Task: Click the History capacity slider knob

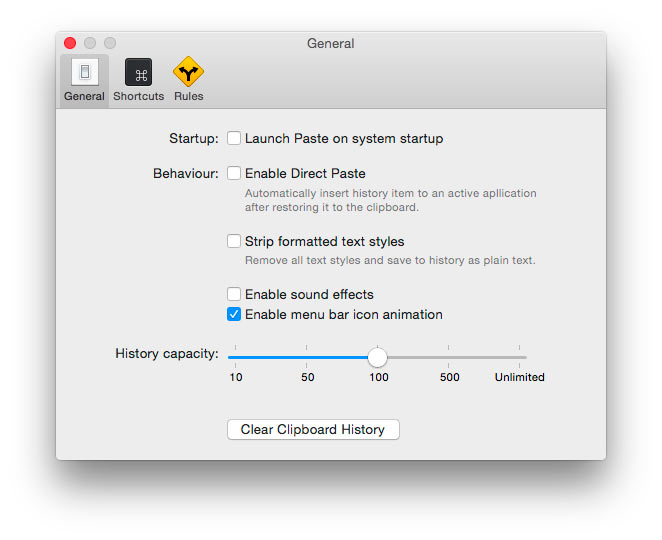Action: [377, 357]
